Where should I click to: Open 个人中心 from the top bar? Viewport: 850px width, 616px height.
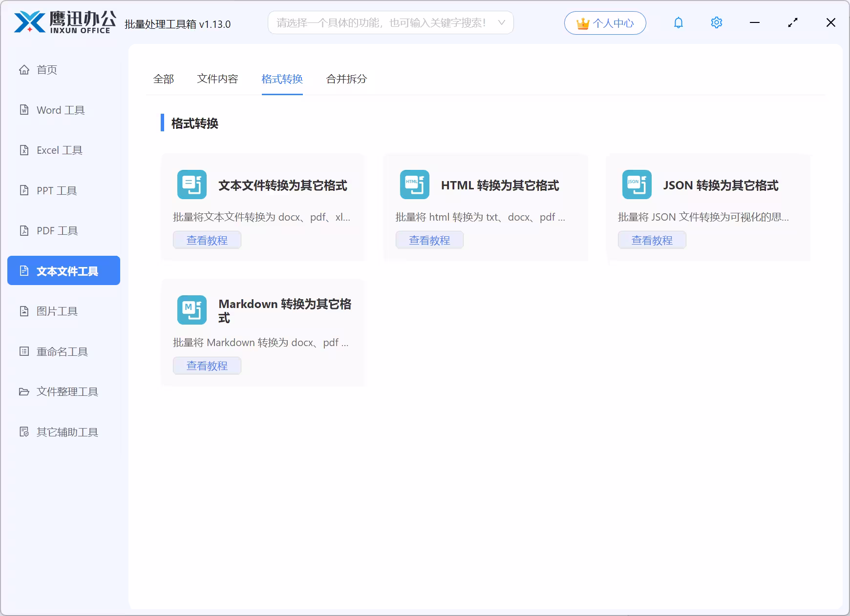pyautogui.click(x=605, y=22)
